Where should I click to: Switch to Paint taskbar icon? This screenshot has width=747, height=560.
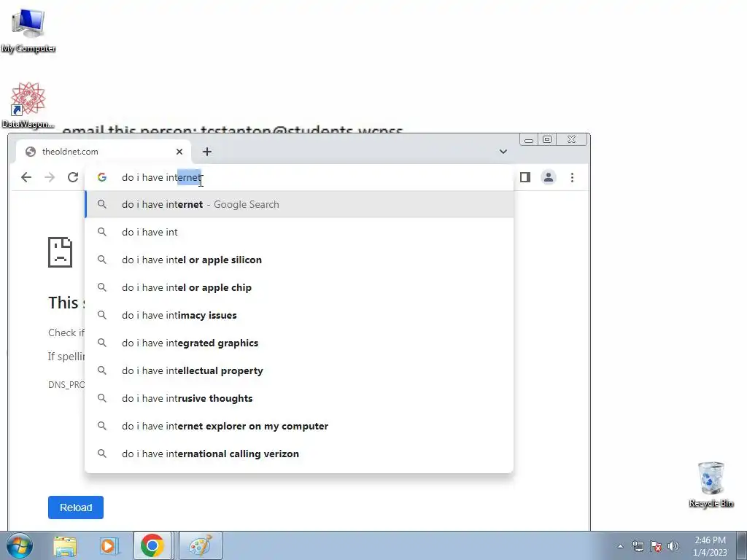click(x=201, y=545)
